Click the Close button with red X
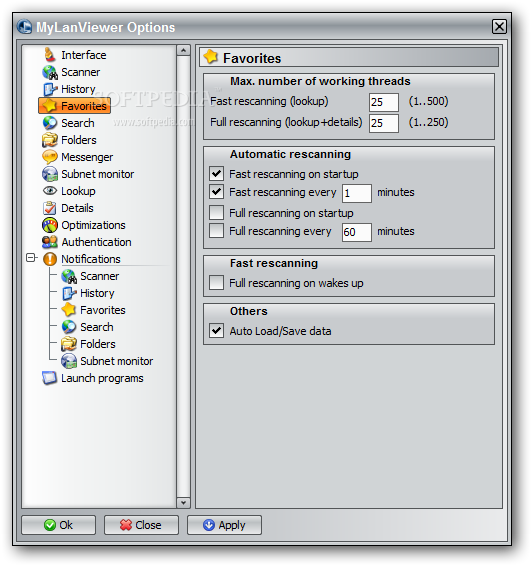This screenshot has height=566, width=532. [141, 525]
